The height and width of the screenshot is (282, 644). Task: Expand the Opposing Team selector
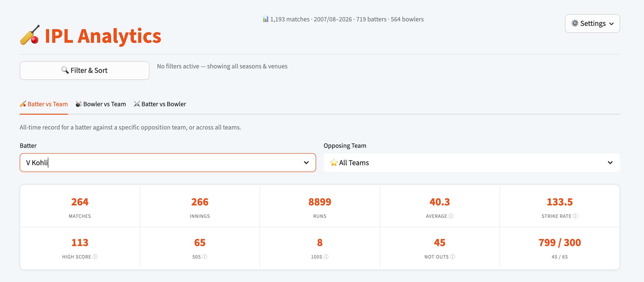tap(610, 163)
